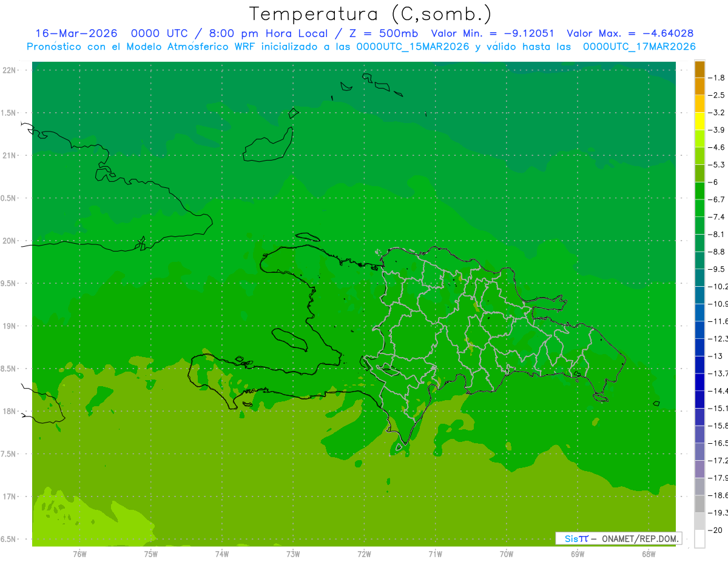Click the white bottom swatch of the color scale
The width and height of the screenshot is (728, 562).
[x=699, y=539]
